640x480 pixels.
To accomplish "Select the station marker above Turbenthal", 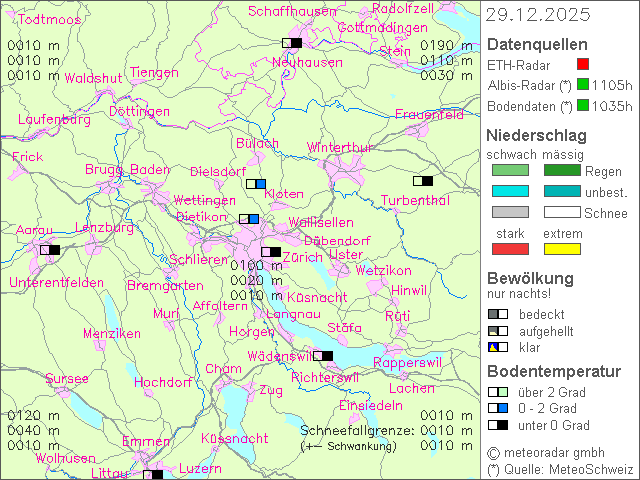I will pyautogui.click(x=423, y=181).
